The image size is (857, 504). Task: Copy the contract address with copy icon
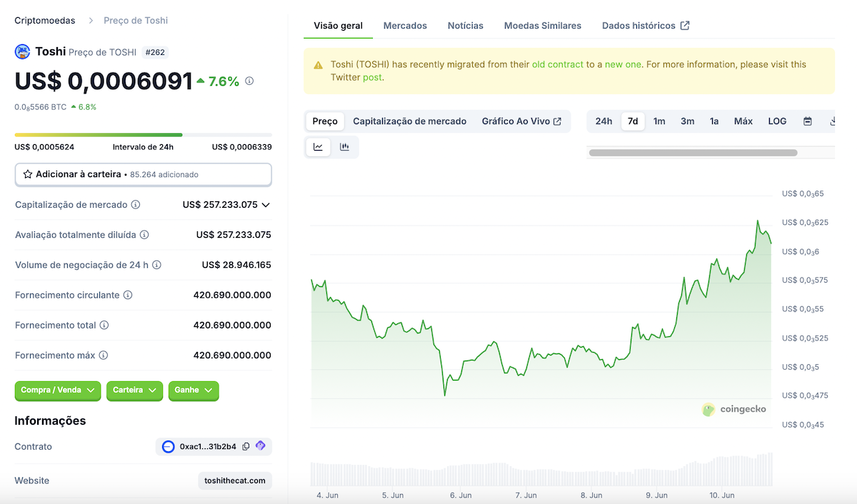pos(246,446)
